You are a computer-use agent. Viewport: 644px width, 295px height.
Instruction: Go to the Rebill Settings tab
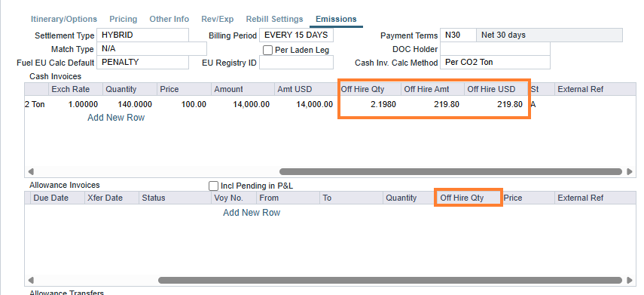[274, 19]
